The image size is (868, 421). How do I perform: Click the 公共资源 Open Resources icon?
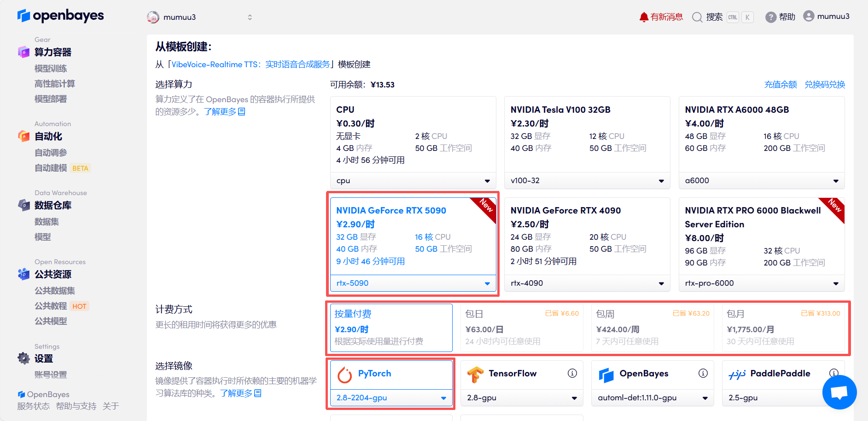pos(23,274)
